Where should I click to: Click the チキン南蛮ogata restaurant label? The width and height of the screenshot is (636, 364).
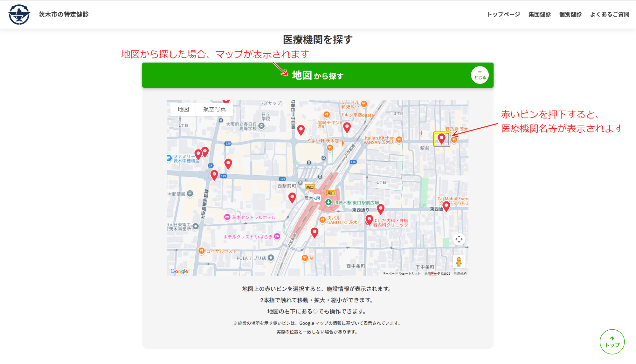[x=357, y=115]
